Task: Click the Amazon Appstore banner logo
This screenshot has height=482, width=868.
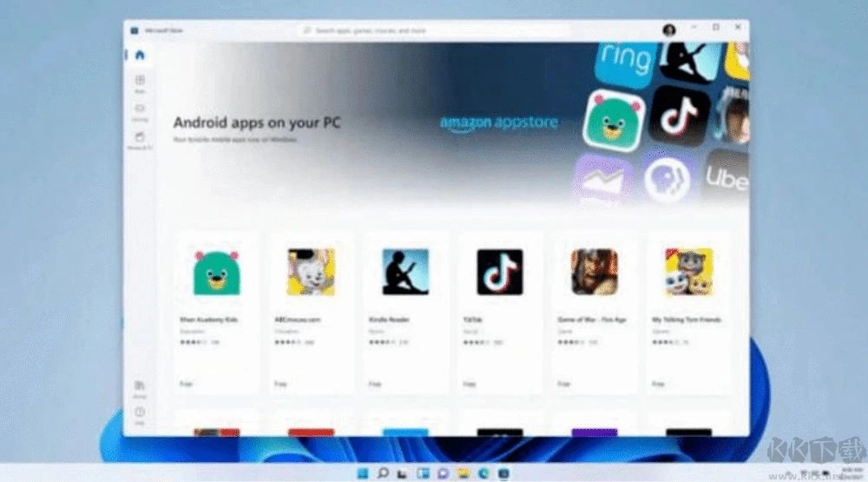Action: 498,123
